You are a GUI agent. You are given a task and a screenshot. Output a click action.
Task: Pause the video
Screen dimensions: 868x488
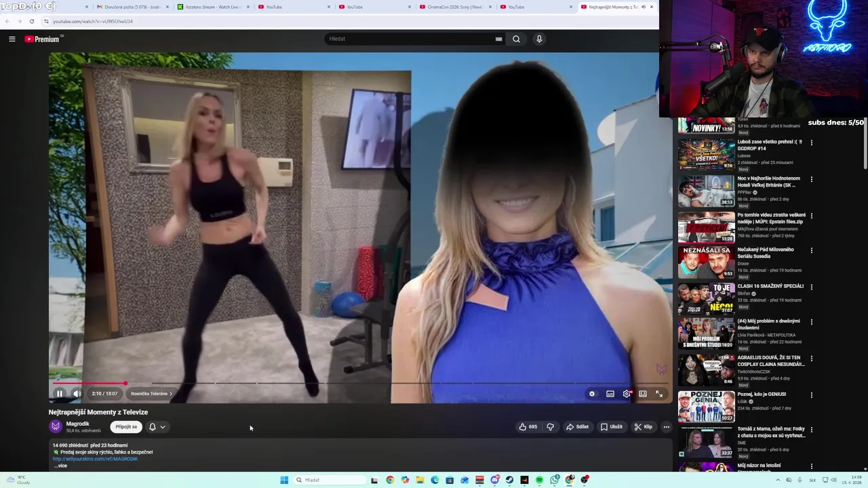pyautogui.click(x=60, y=393)
